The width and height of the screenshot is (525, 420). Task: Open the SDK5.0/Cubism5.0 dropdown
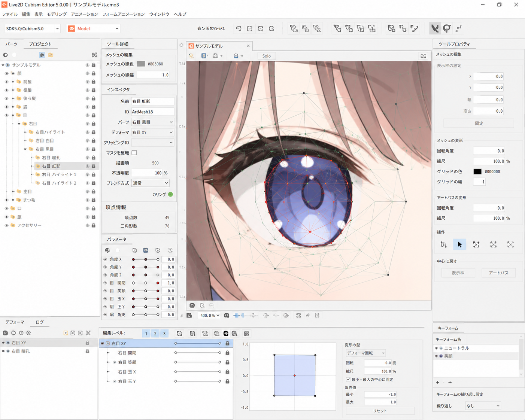(33, 28)
